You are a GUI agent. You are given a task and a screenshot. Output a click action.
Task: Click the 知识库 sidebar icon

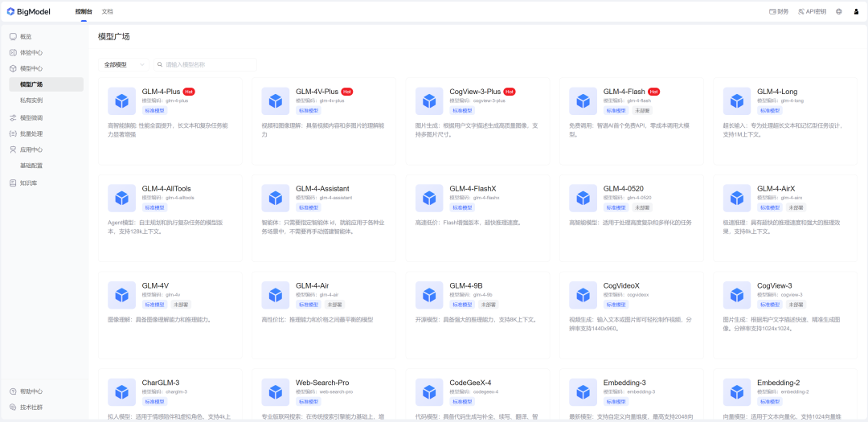[13, 182]
